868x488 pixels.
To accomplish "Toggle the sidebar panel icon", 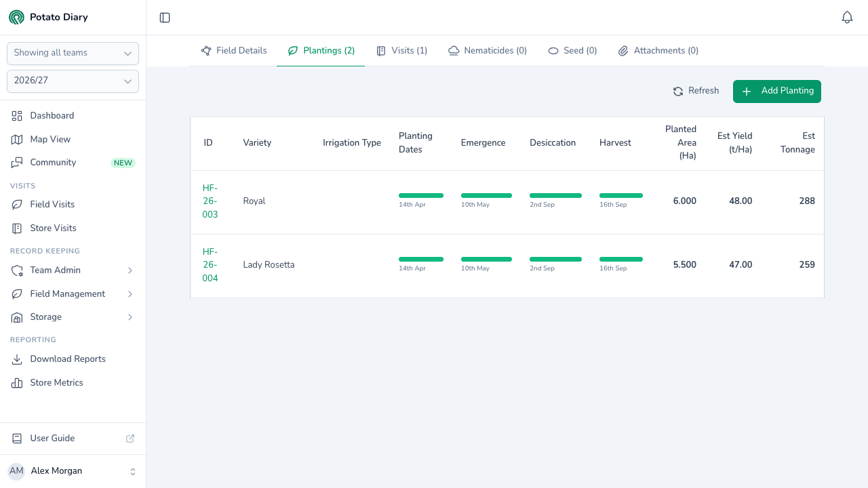I will pyautogui.click(x=165, y=18).
